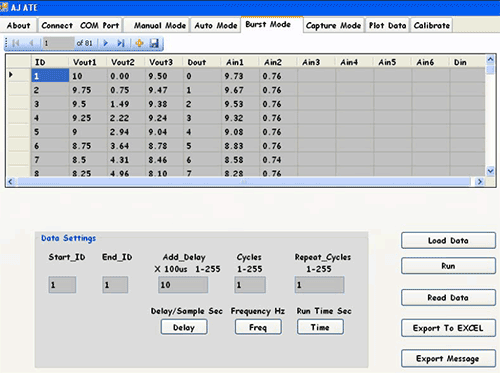The width and height of the screenshot is (500, 373).
Task: Go to previous record navigator icon
Action: 31,43
